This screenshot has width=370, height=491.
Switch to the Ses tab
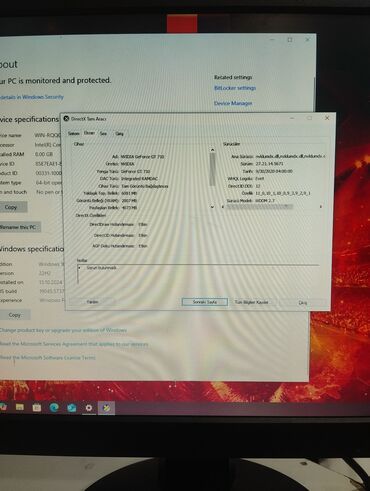(x=103, y=133)
